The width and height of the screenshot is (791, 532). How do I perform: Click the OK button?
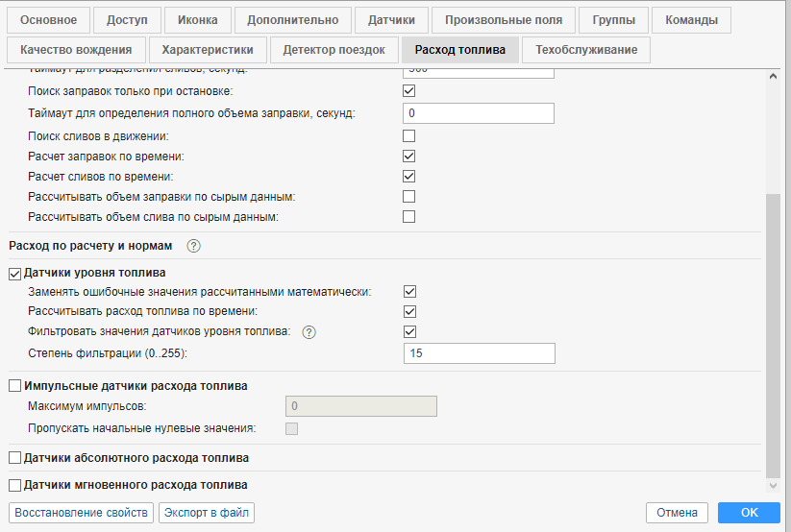pos(749,513)
